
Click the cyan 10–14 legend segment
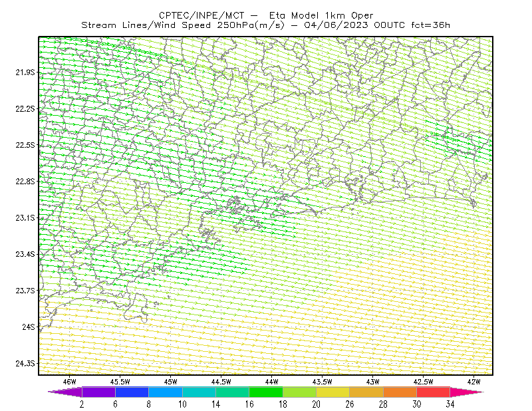tap(199, 392)
